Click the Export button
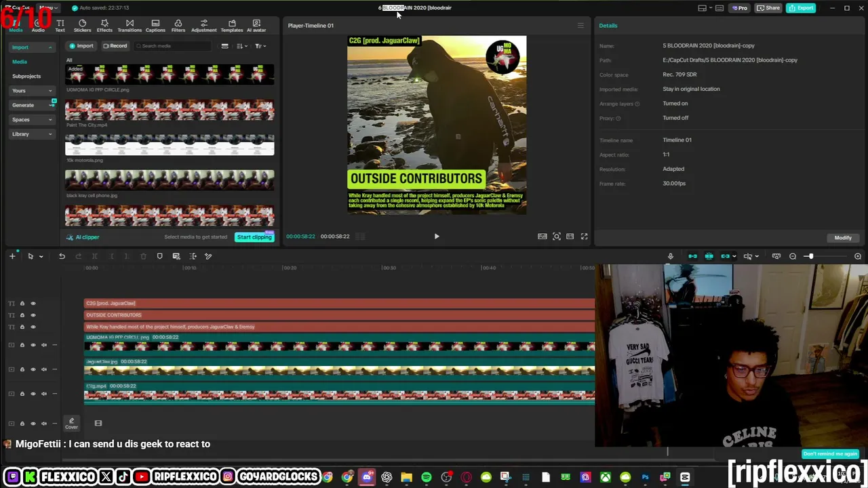 click(x=802, y=8)
